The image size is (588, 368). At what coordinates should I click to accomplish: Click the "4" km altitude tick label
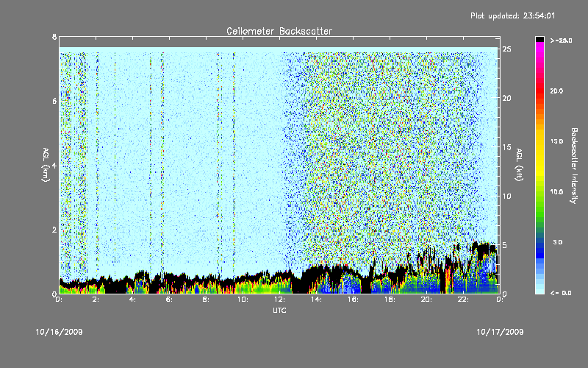[54, 165]
